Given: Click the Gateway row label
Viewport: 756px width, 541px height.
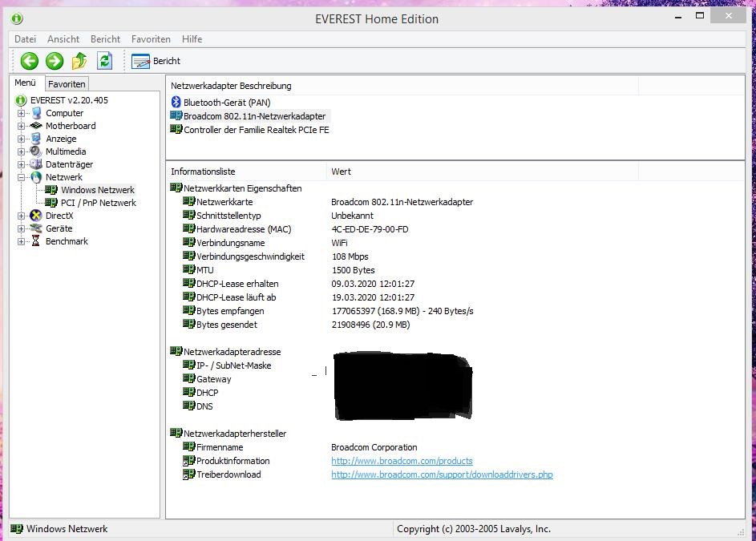Looking at the screenshot, I should [x=213, y=379].
